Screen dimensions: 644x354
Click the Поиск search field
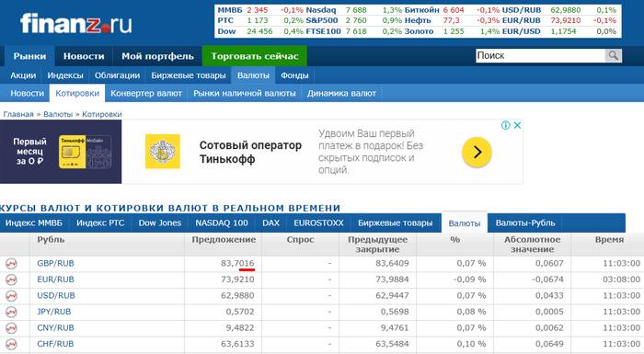pos(540,55)
